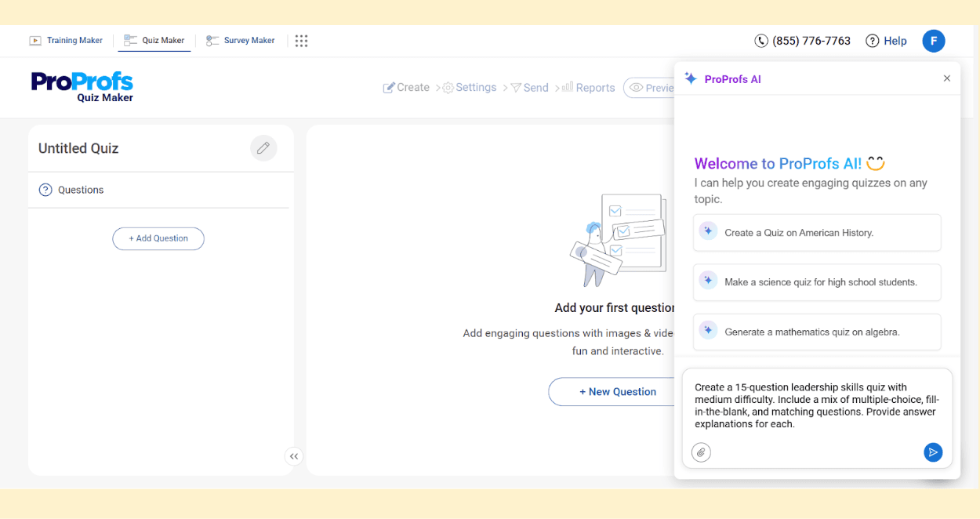The width and height of the screenshot is (980, 519).
Task: Click the '+ New Question' button
Action: (617, 392)
